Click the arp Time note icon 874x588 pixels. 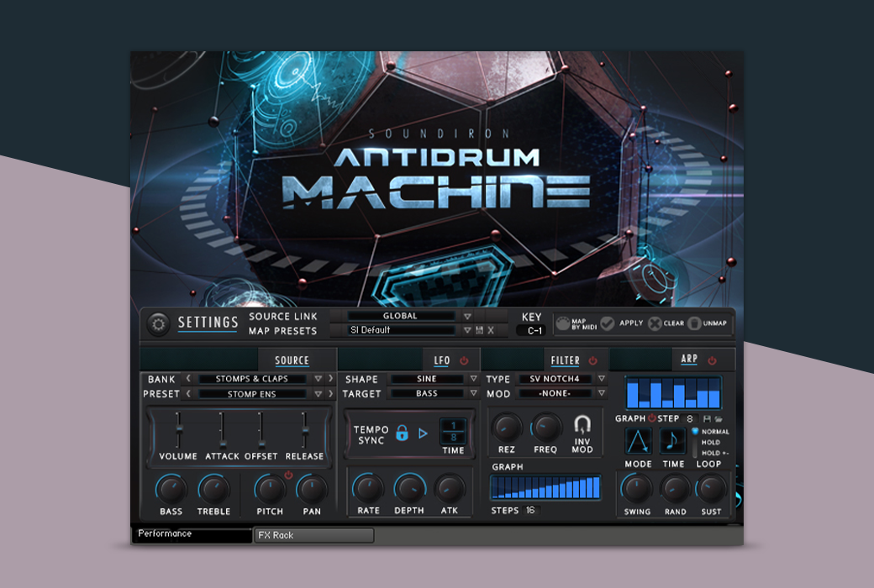[x=673, y=441]
